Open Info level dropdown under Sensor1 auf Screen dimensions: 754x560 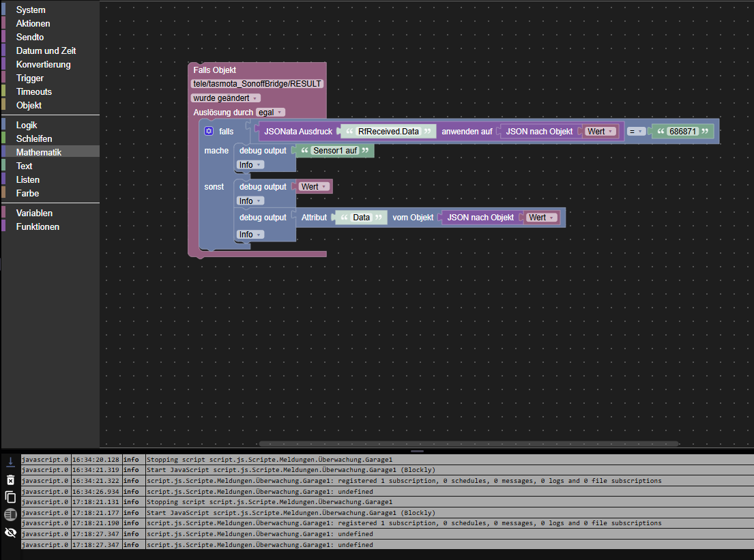(250, 165)
